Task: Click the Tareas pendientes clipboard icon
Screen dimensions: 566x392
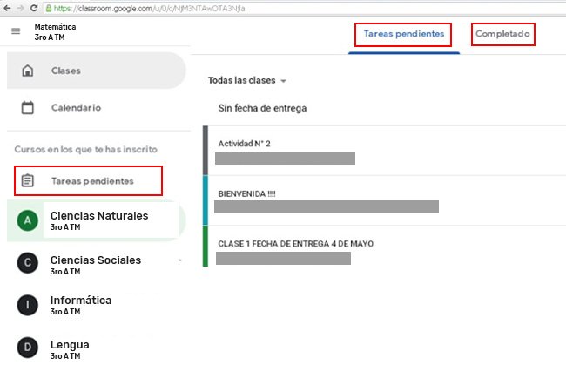Action: 28,181
